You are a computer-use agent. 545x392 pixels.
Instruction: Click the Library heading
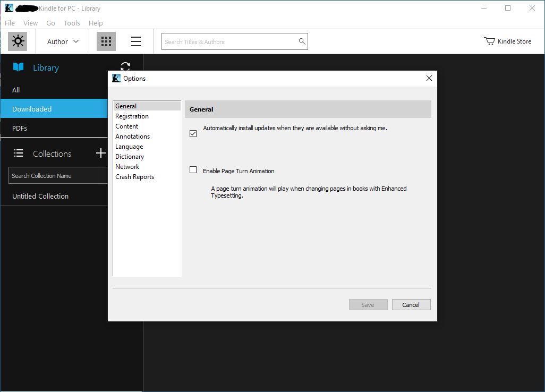click(46, 67)
